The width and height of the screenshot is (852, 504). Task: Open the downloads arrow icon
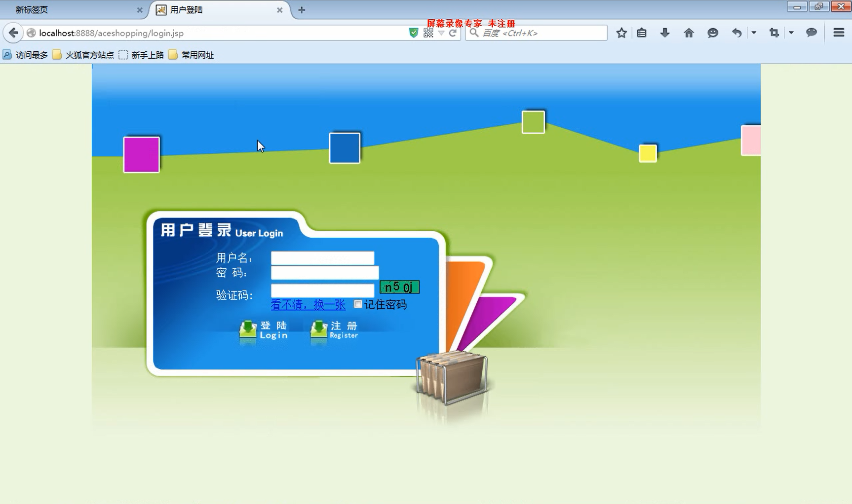(x=665, y=33)
